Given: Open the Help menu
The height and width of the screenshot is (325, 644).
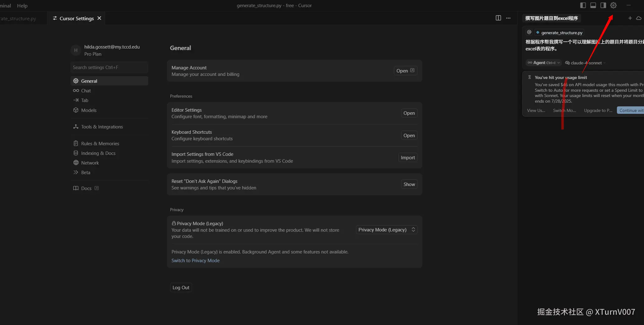Looking at the screenshot, I should [22, 6].
